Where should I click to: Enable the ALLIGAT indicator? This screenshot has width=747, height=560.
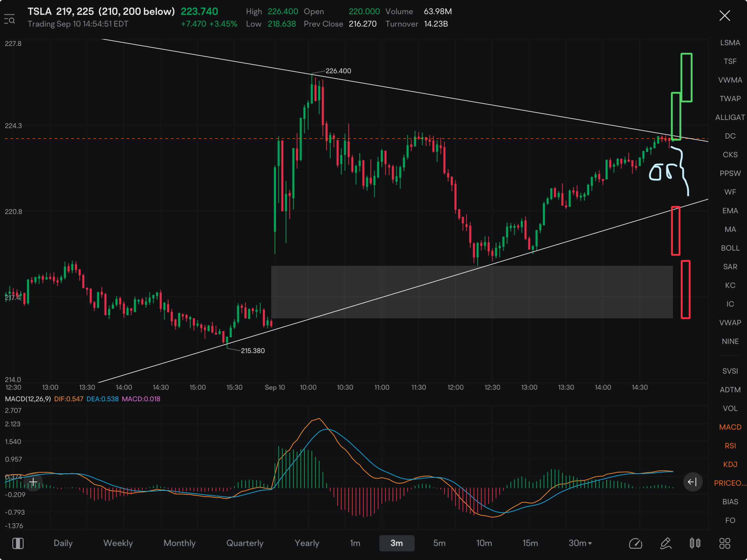[x=730, y=117]
